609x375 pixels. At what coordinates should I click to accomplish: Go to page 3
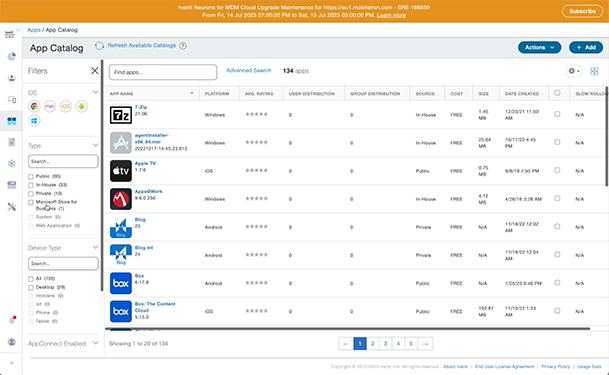coord(385,344)
